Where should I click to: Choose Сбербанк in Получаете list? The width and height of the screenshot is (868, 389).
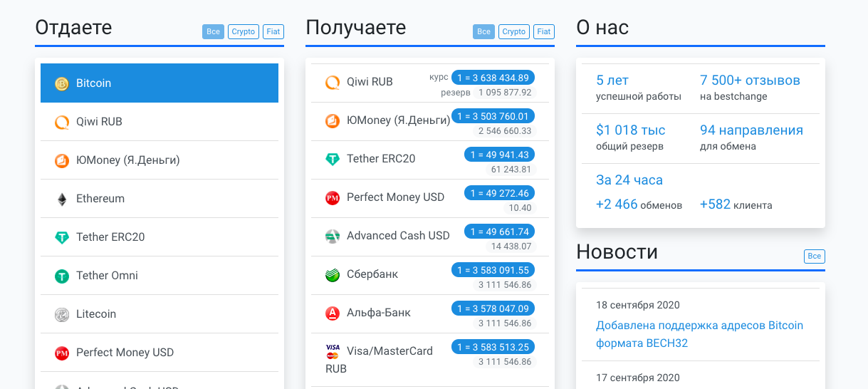click(430, 276)
